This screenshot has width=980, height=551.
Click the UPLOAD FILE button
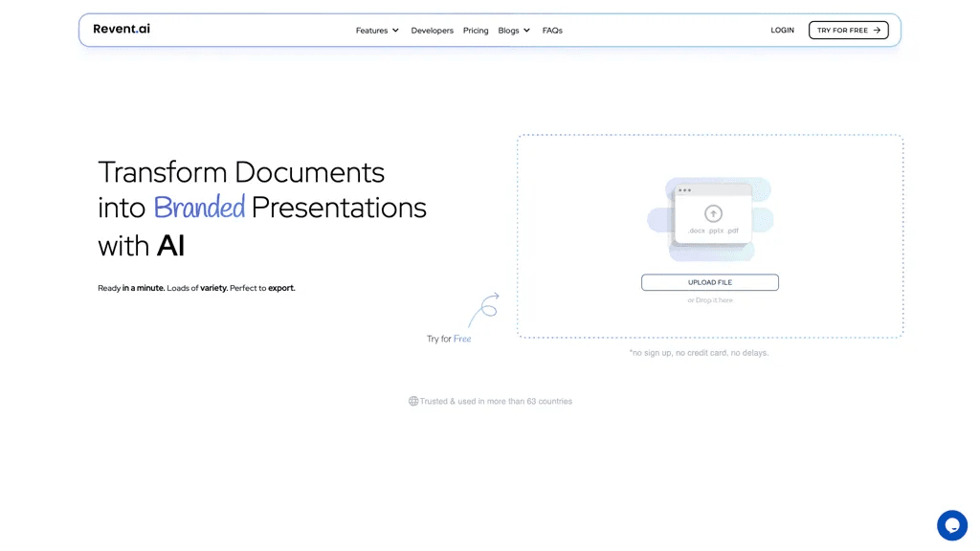[x=710, y=282]
